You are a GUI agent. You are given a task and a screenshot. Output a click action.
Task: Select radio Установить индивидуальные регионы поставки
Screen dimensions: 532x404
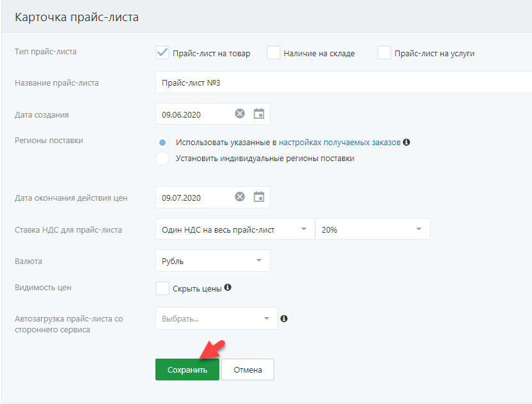162,159
